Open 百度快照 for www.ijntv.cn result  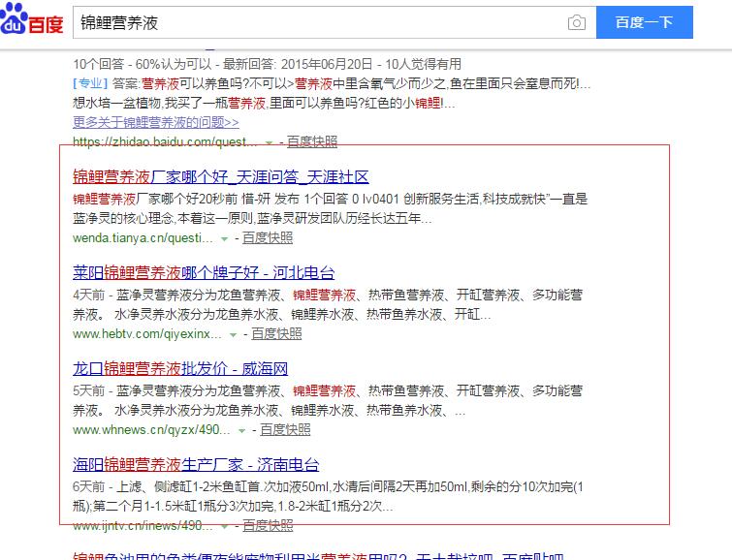pyautogui.click(x=268, y=525)
